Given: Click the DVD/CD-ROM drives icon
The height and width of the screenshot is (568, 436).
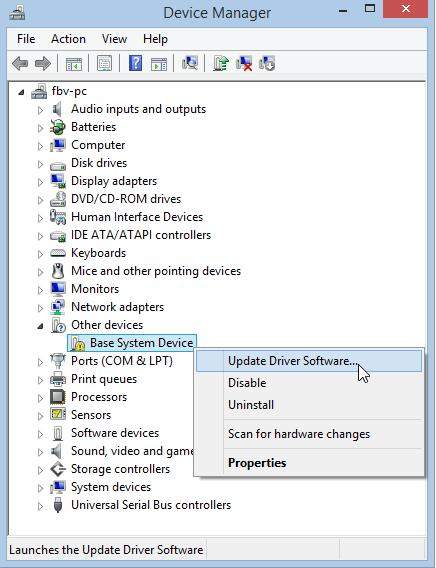Looking at the screenshot, I should point(58,199).
